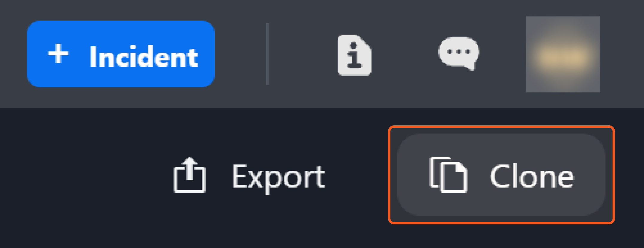
Task: Click the upload-box icon next to Export
Action: [x=190, y=175]
